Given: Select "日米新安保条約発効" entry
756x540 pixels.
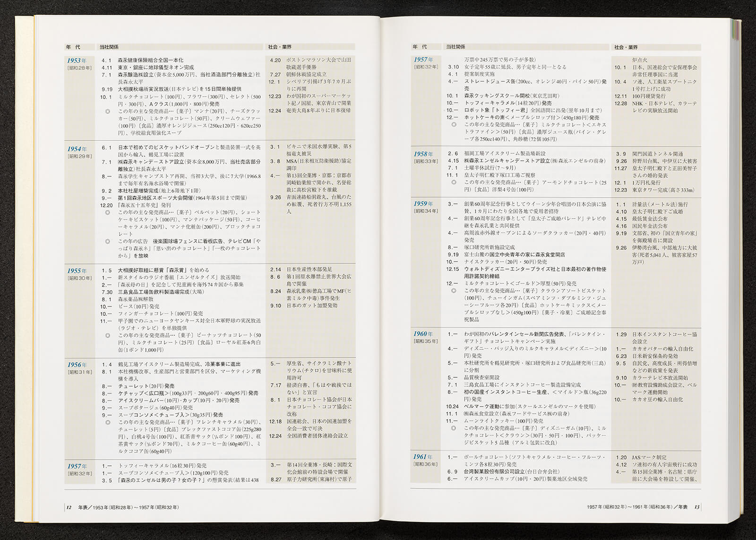Looking at the screenshot, I should [x=655, y=356].
